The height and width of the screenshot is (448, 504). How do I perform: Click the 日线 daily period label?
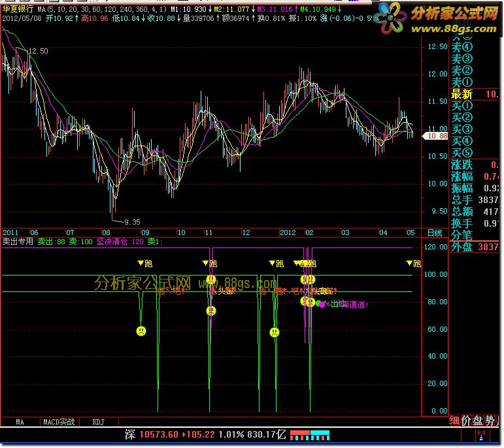(x=435, y=233)
